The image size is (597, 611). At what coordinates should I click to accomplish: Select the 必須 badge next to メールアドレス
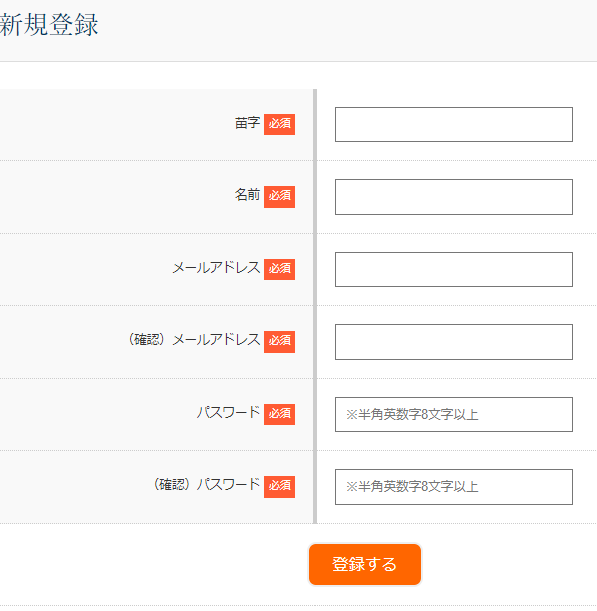pos(279,269)
